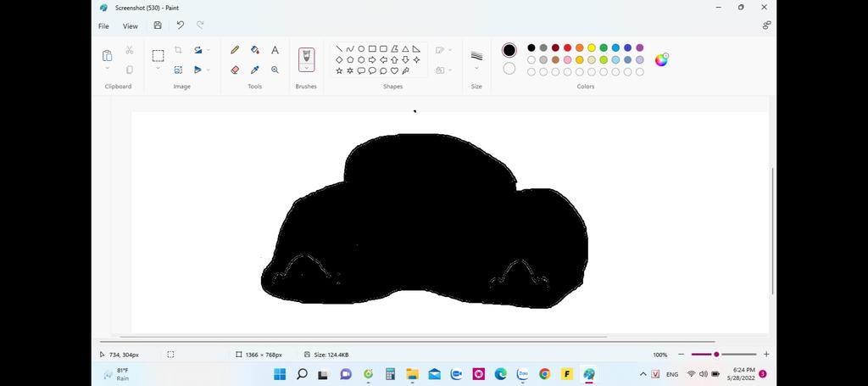Click the Paste clipboard icon
Screen dimensions: 868x386
[x=108, y=55]
